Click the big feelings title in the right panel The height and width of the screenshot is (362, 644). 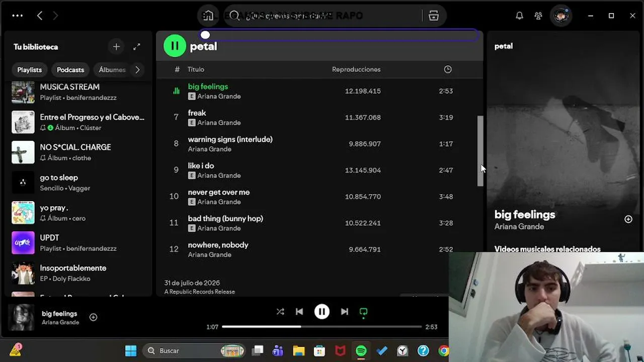pyautogui.click(x=525, y=215)
